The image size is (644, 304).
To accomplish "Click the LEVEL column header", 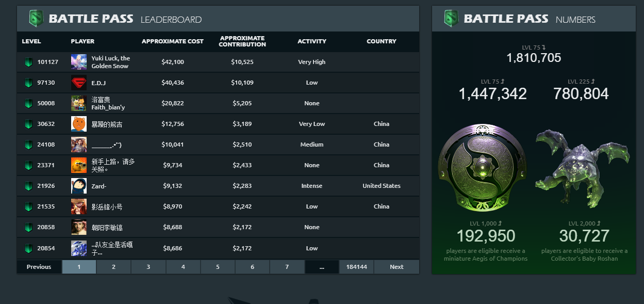I will coord(31,41).
